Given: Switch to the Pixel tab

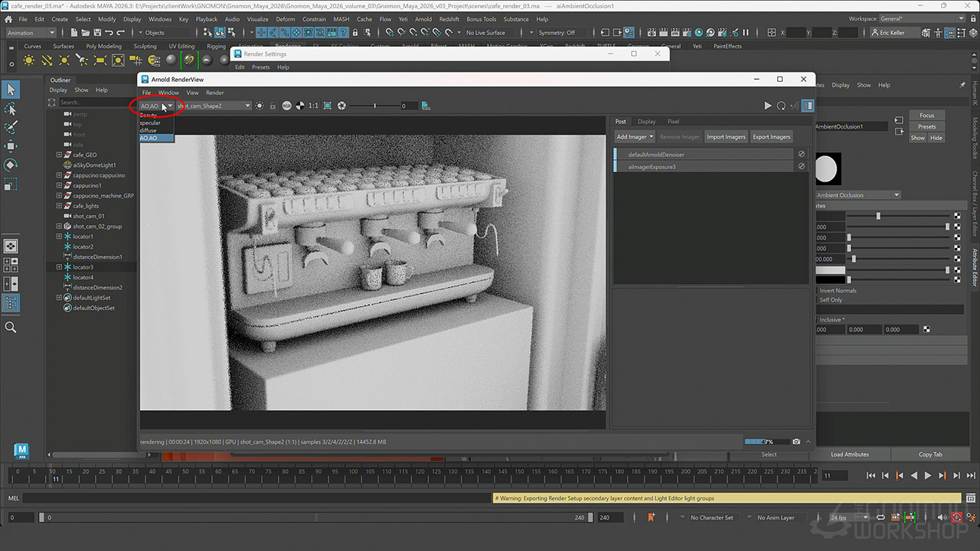Looking at the screenshot, I should pos(673,121).
